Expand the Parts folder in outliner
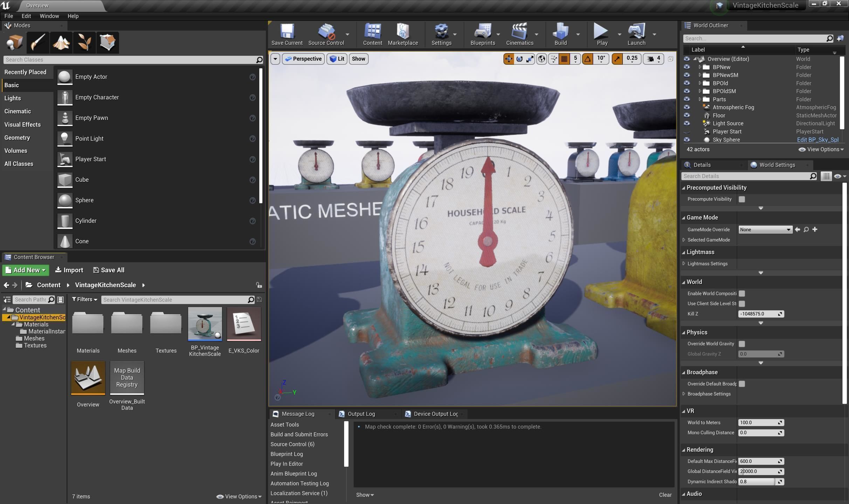This screenshot has height=504, width=849. (700, 99)
